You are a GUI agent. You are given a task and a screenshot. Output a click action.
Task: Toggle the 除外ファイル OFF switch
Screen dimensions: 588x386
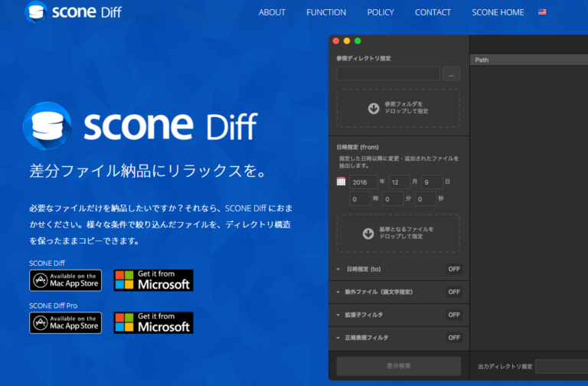point(454,292)
